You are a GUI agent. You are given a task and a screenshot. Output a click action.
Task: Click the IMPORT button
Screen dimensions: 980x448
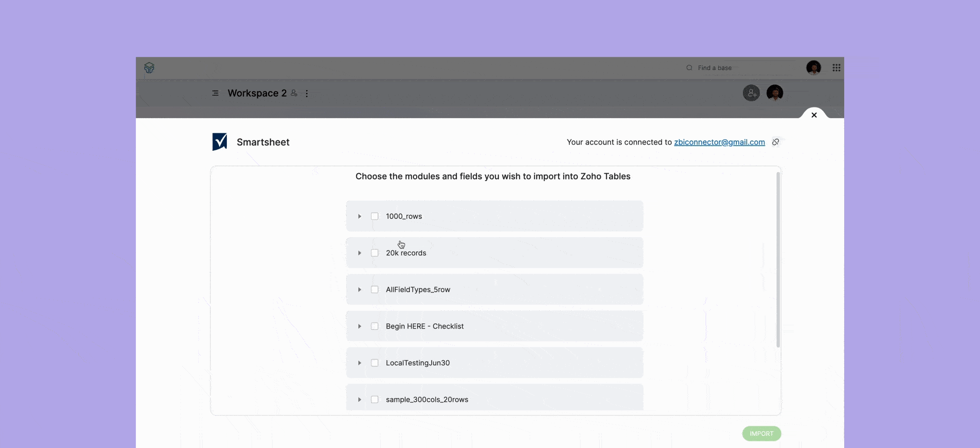point(761,434)
